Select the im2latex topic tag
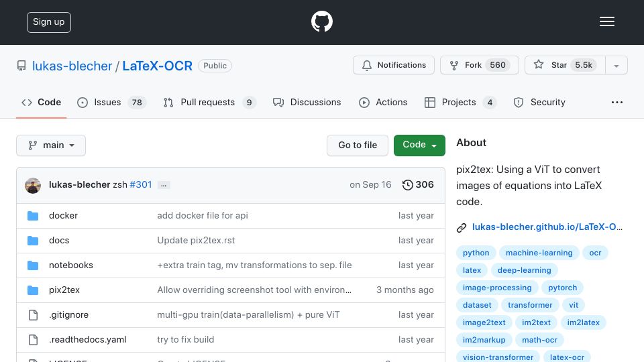Screen dimensions: 644x362 [x=583, y=322]
